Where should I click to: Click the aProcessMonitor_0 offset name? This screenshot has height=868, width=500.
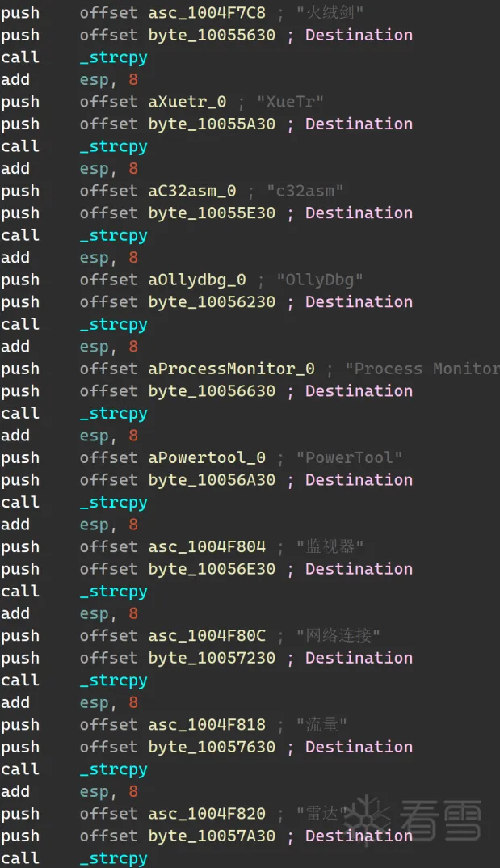point(232,369)
